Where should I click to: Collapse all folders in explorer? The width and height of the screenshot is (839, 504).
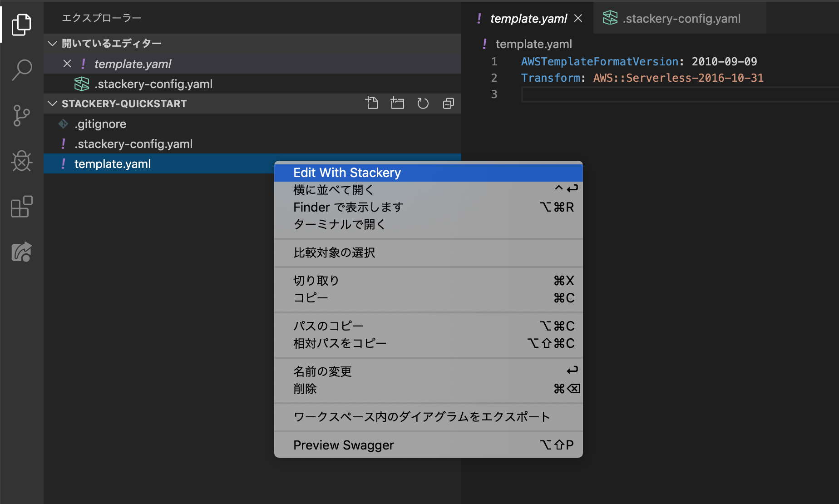(x=448, y=104)
